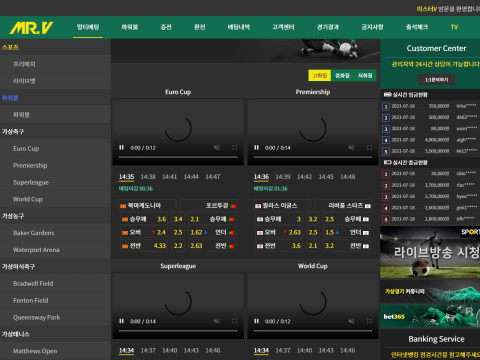The image size is (480, 360).
Task: Switch to the rightmost green quality option
Action: 365,76
